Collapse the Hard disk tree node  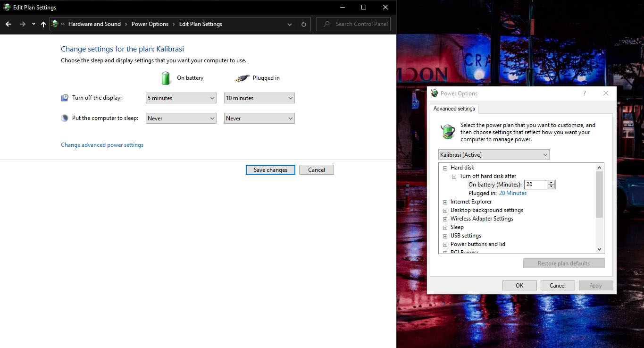tap(445, 168)
